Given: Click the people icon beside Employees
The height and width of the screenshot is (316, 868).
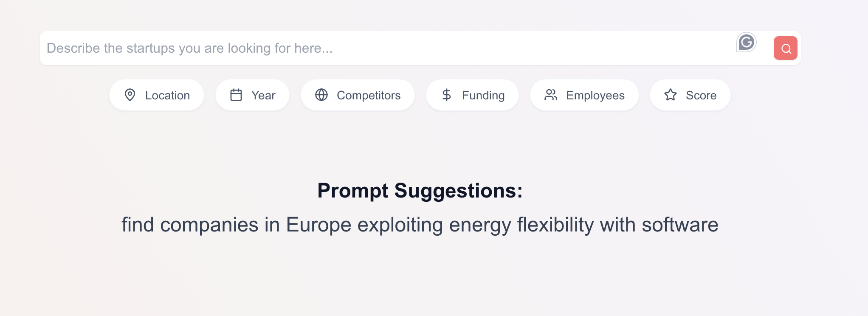Looking at the screenshot, I should pyautogui.click(x=551, y=95).
